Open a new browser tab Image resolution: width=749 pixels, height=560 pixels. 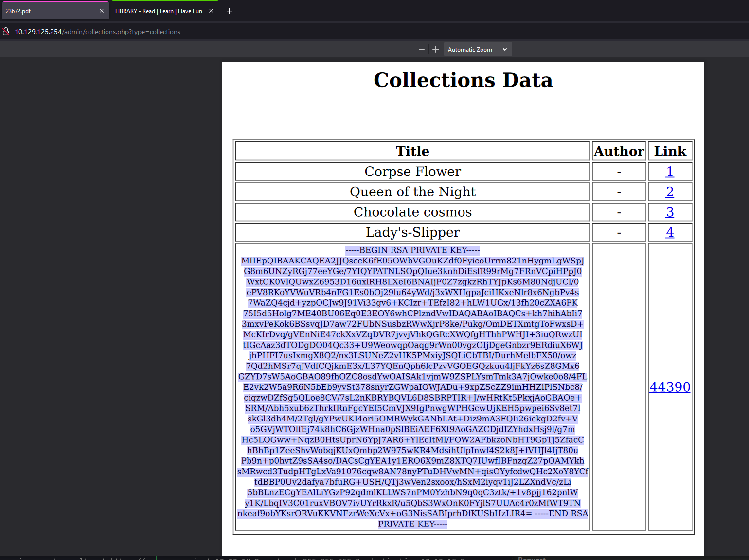(x=230, y=11)
